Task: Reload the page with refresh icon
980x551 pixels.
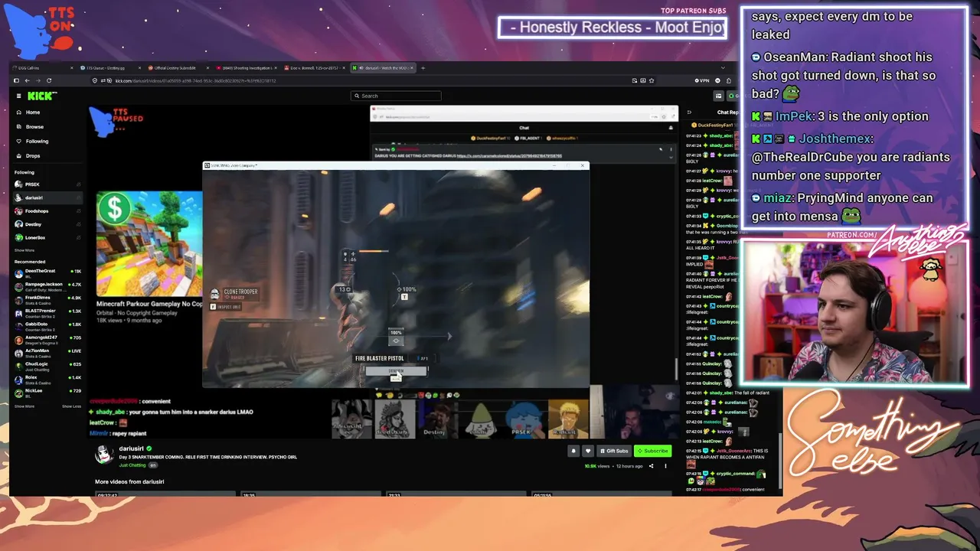Action: click(x=49, y=80)
